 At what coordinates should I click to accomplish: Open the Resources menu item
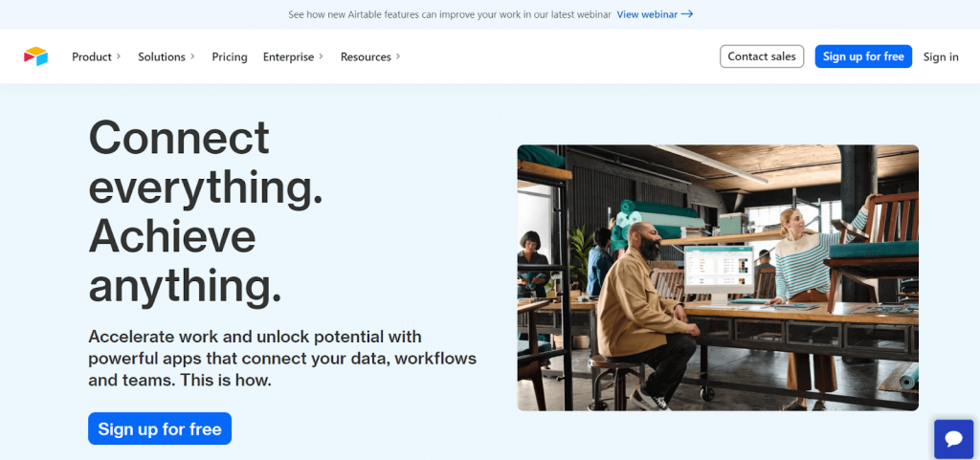[x=366, y=56]
